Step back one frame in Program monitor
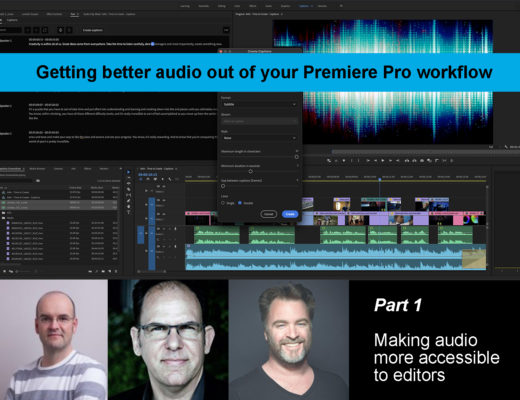This screenshot has height=400, width=520. coord(375,161)
